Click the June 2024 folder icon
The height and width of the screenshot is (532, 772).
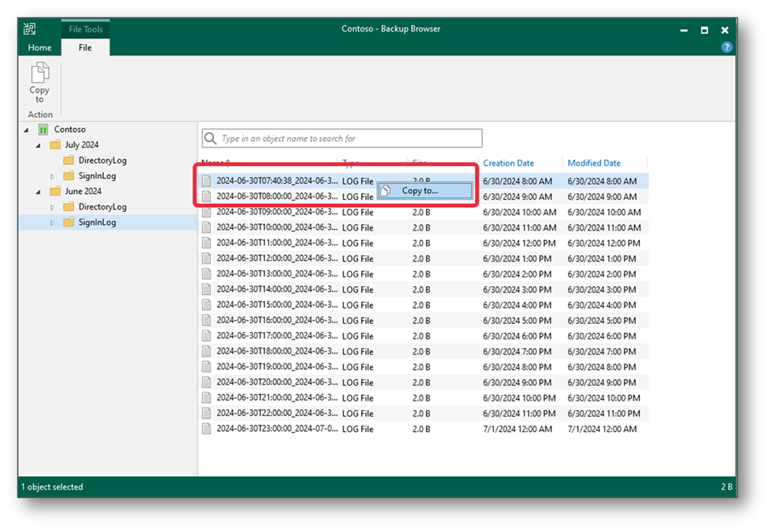click(x=55, y=192)
